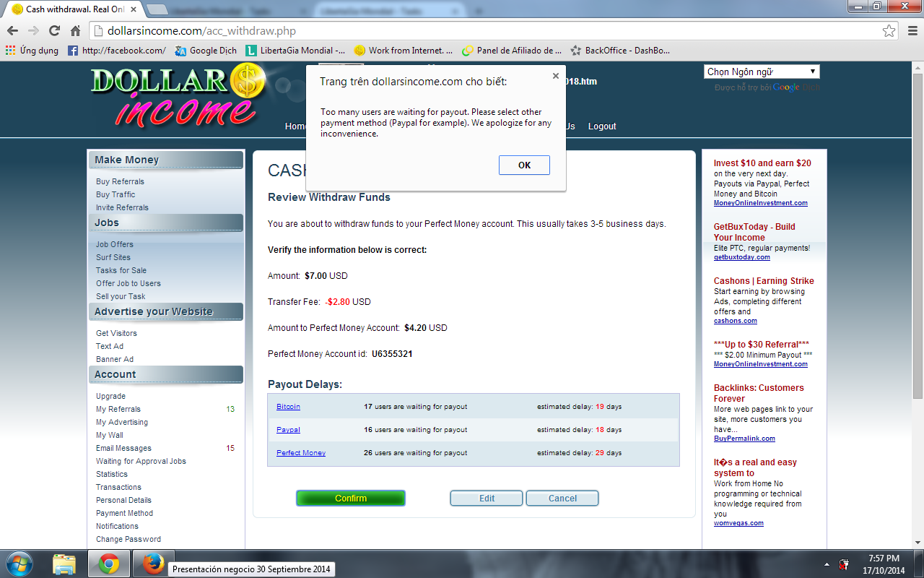This screenshot has height=578, width=924.
Task: Open the Chọn Ngôn ngữ language dropdown
Action: click(x=762, y=72)
